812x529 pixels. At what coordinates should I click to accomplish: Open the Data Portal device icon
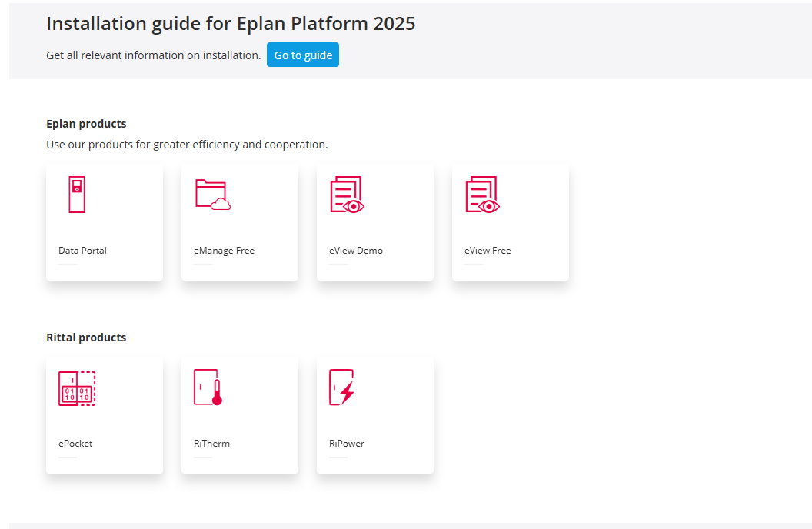(76, 194)
